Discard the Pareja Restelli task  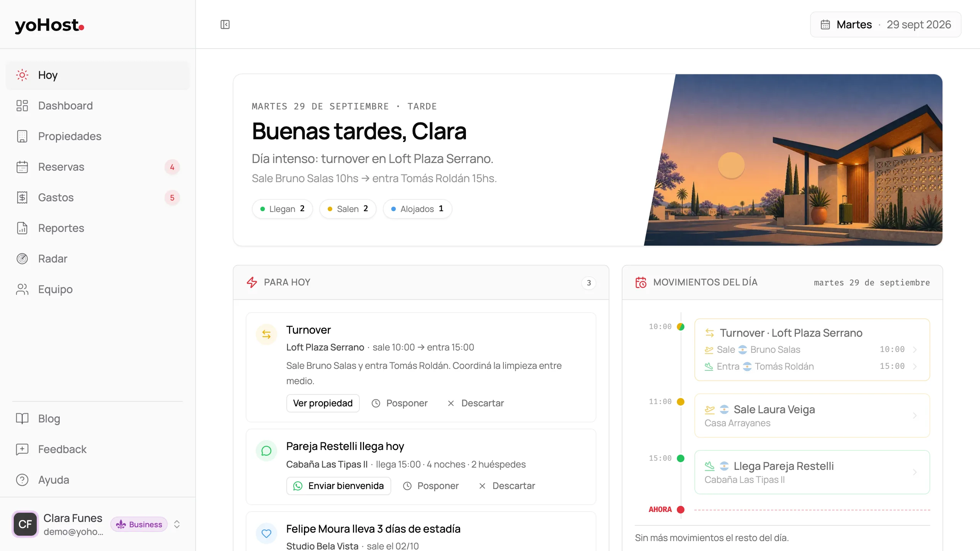506,486
